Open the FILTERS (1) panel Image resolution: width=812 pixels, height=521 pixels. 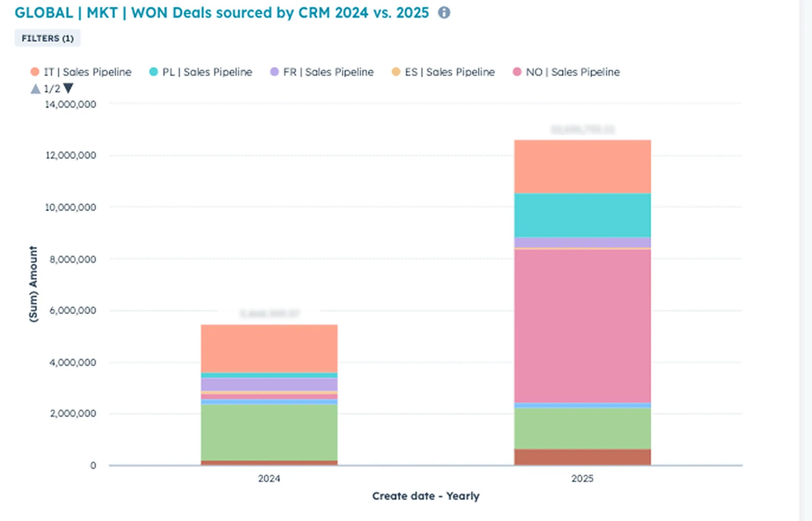click(x=47, y=38)
